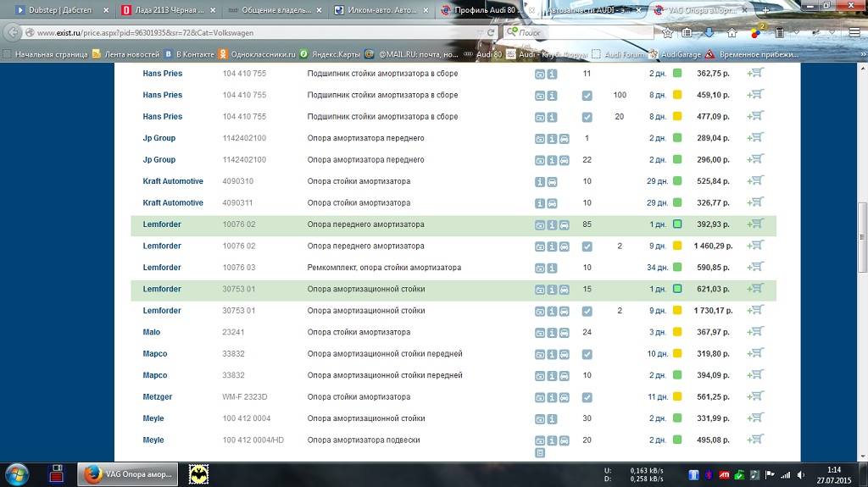Click the car applicability icon in the Malo row
Screen dimensions: 868x487
click(x=564, y=333)
